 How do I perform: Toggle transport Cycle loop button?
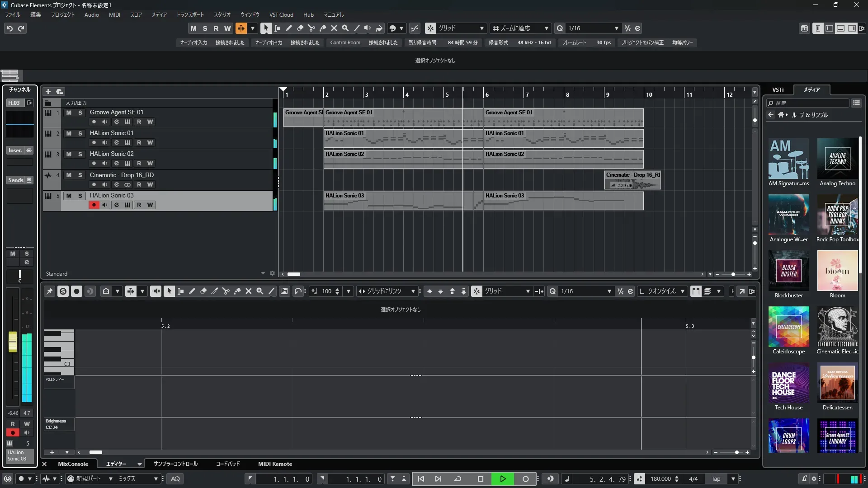[458, 479]
